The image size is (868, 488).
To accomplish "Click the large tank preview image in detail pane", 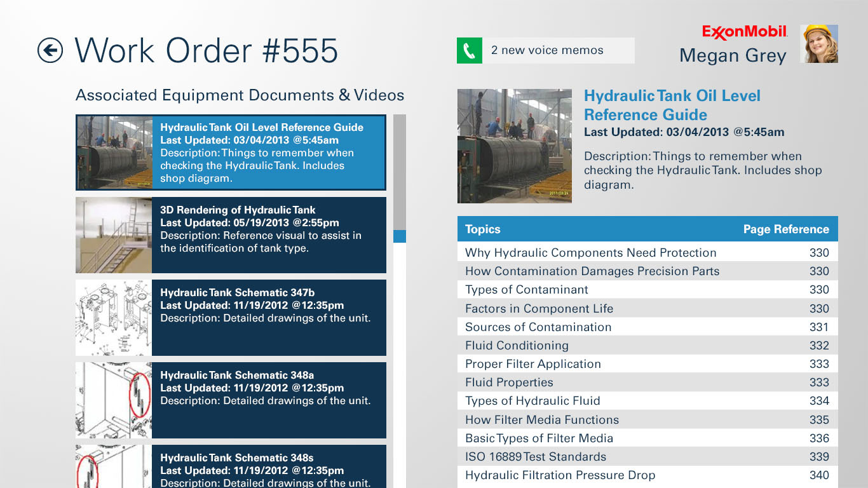I will (x=515, y=146).
